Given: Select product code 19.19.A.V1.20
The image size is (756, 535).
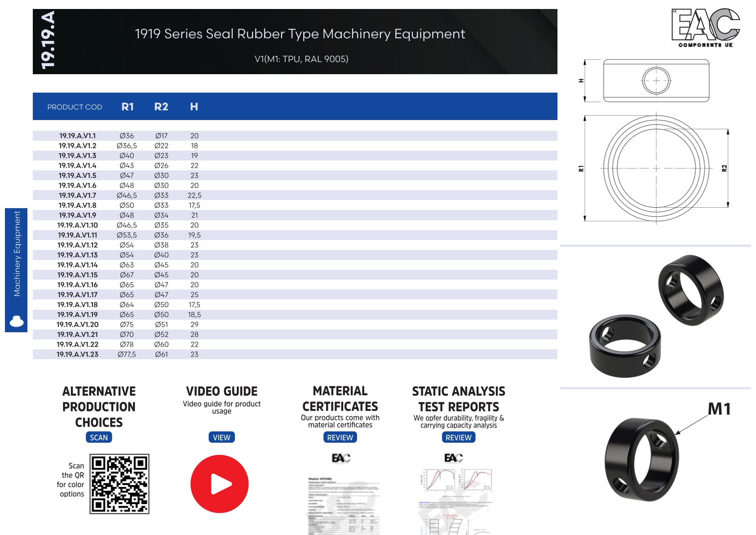Looking at the screenshot, I should click(77, 325).
